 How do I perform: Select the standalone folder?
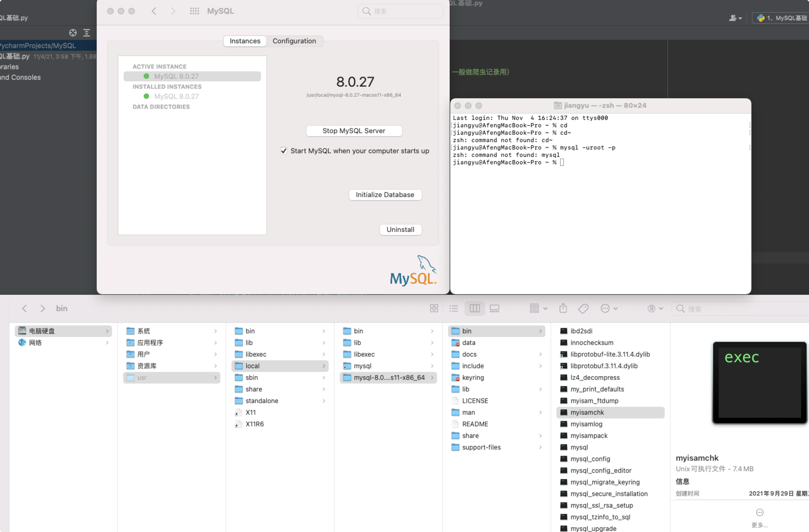coord(280,400)
